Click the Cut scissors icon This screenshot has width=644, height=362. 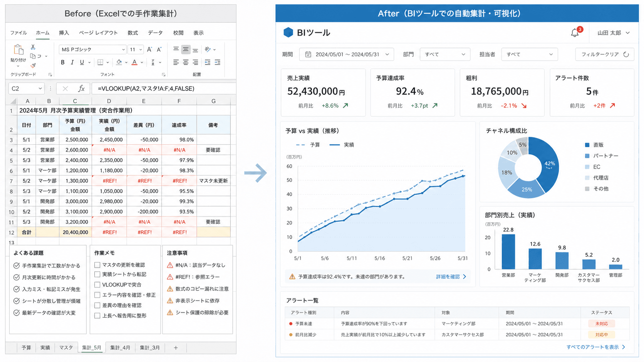tap(33, 47)
